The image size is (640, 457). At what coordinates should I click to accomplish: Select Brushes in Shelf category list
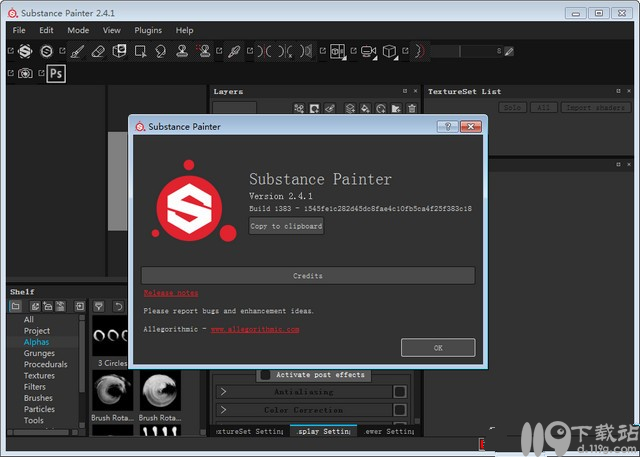point(38,398)
